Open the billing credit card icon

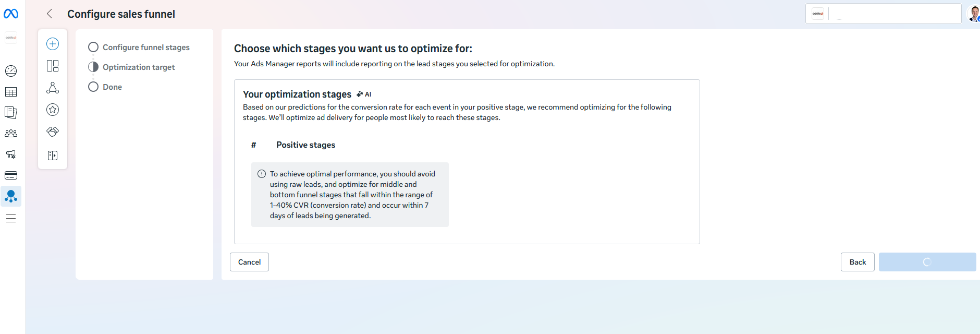coord(11,175)
